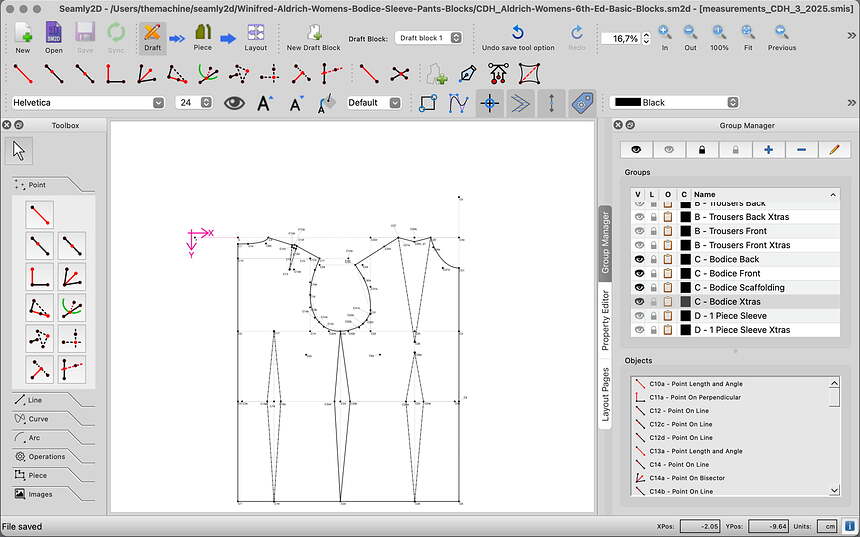This screenshot has width=860, height=537.
Task: Zoom Out on the pattern
Action: point(691,37)
